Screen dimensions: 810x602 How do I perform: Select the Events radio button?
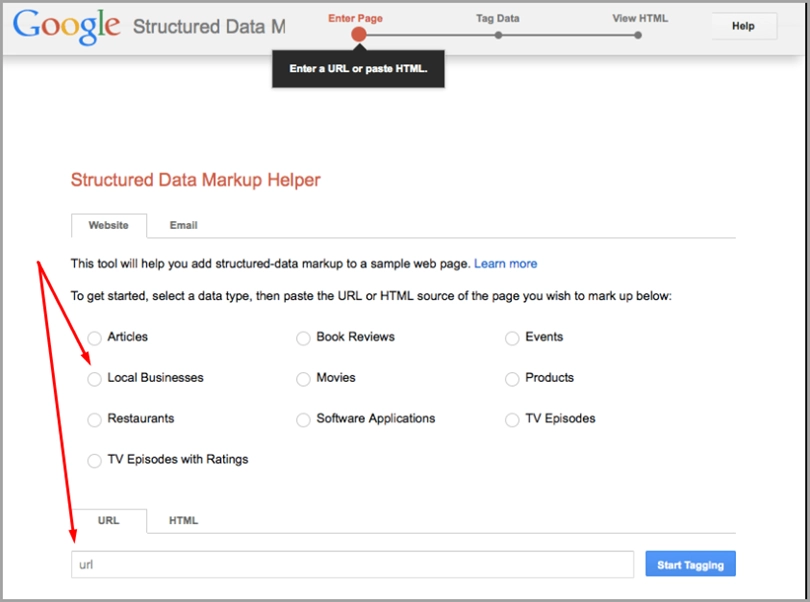pos(512,338)
